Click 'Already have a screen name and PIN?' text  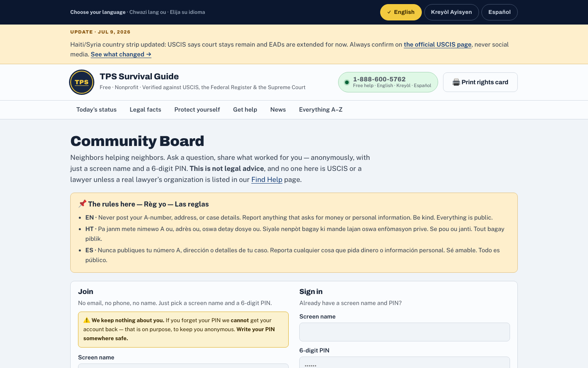350,303
